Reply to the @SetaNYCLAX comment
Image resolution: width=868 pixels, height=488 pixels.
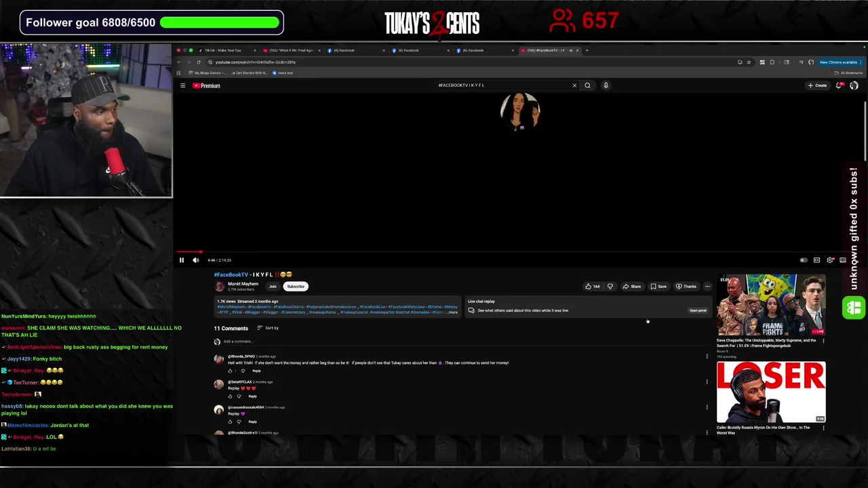coord(252,396)
